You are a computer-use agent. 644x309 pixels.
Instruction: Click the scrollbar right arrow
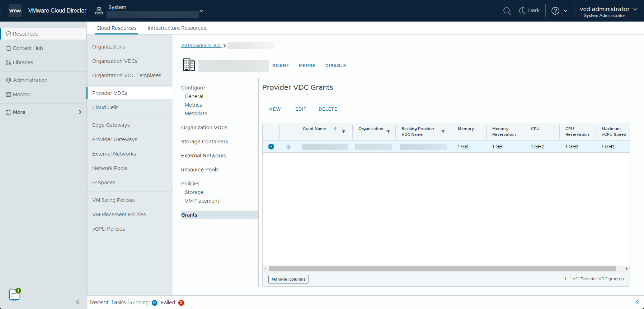[x=626, y=269]
